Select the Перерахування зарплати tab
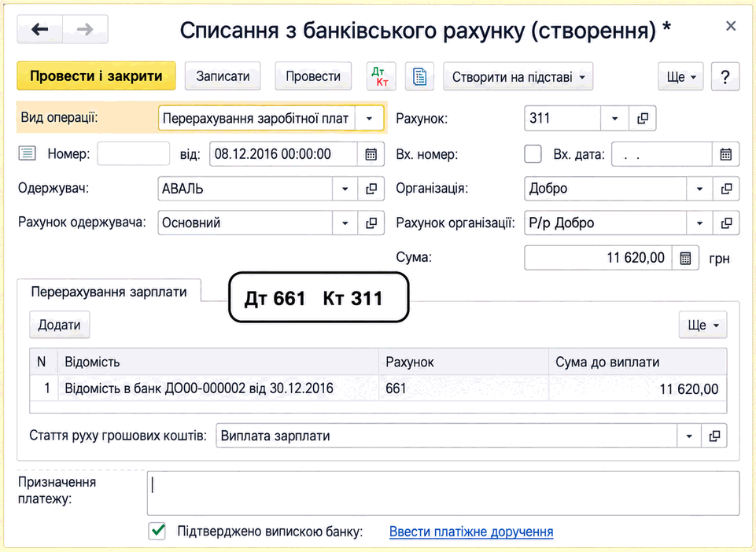The height and width of the screenshot is (552, 756). click(x=109, y=292)
